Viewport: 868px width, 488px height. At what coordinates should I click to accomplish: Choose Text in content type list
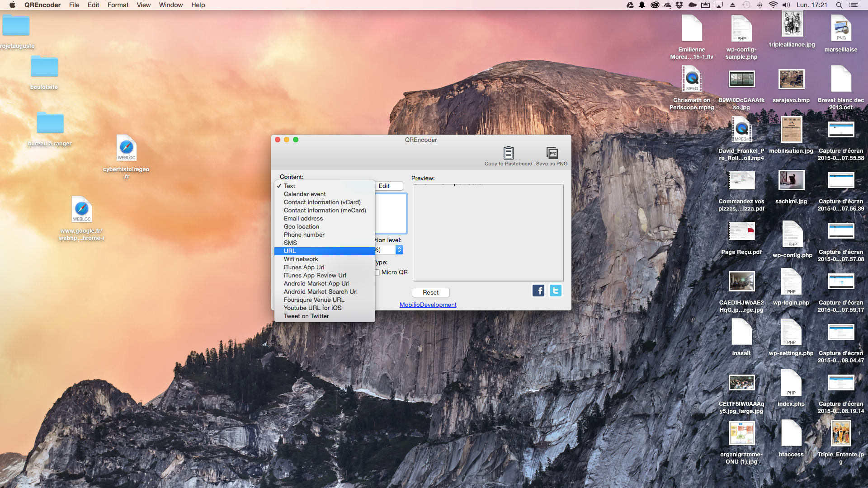pyautogui.click(x=325, y=186)
